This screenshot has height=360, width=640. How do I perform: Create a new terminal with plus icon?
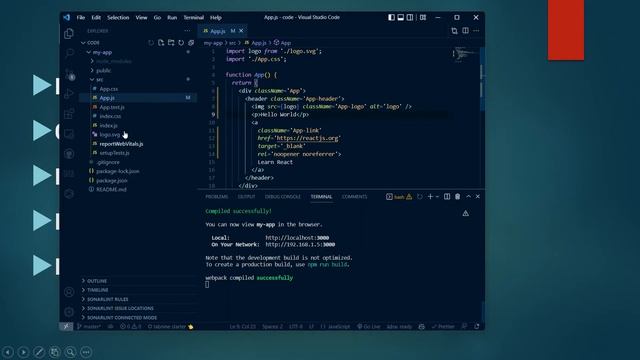pos(430,197)
